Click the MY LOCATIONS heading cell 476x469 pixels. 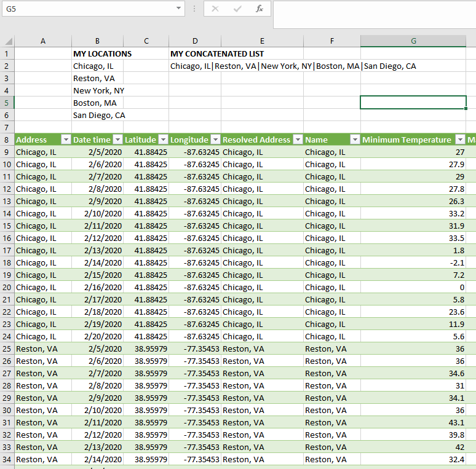[x=97, y=53]
